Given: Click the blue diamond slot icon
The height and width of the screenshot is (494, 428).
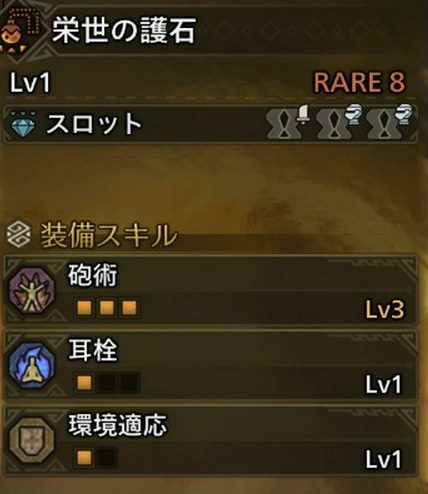Looking at the screenshot, I should [22, 127].
